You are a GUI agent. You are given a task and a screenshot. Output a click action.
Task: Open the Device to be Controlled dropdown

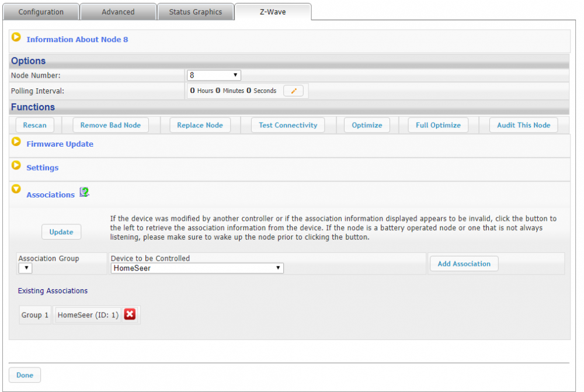(197, 268)
